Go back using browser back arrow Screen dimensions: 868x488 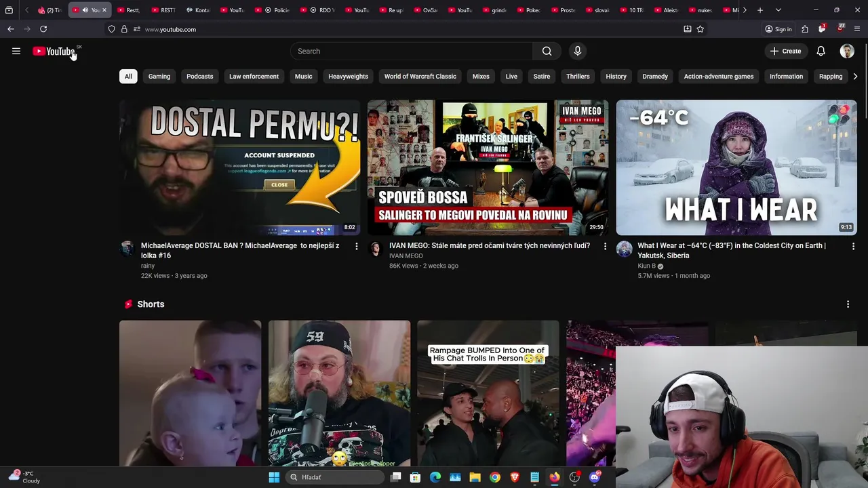pos(11,29)
